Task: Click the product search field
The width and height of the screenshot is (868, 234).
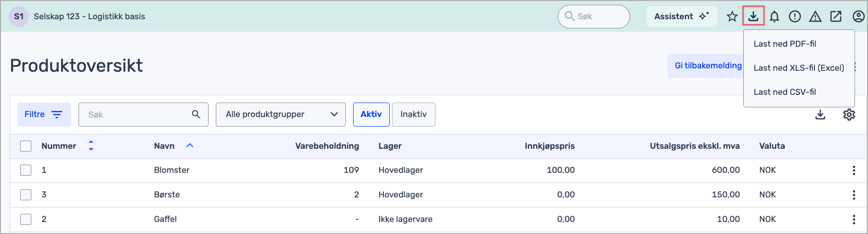Action: 137,115
